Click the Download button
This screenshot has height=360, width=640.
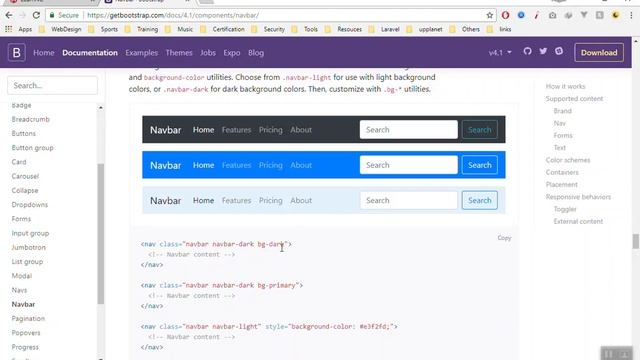(x=599, y=53)
